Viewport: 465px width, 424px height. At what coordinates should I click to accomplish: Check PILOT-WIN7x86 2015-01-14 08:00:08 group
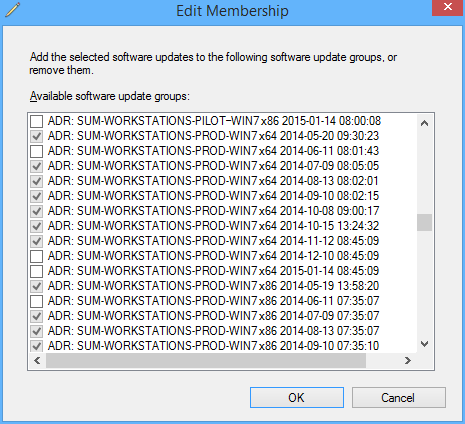37,121
